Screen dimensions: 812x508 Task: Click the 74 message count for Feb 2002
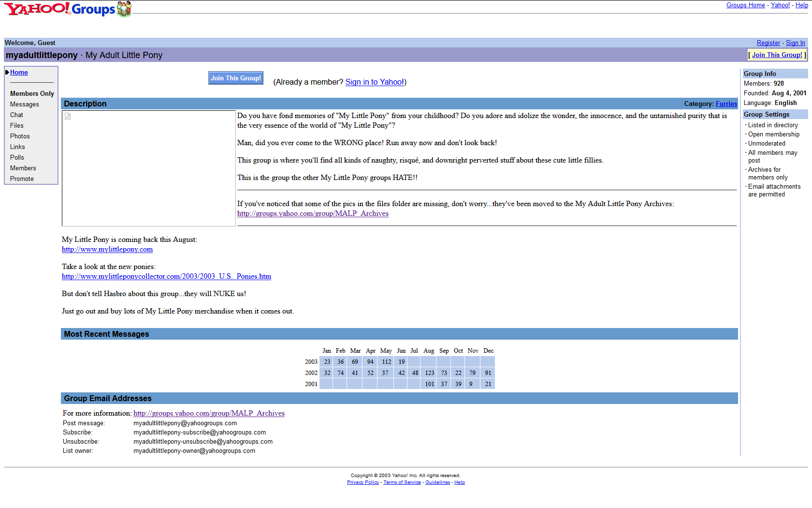coord(341,373)
